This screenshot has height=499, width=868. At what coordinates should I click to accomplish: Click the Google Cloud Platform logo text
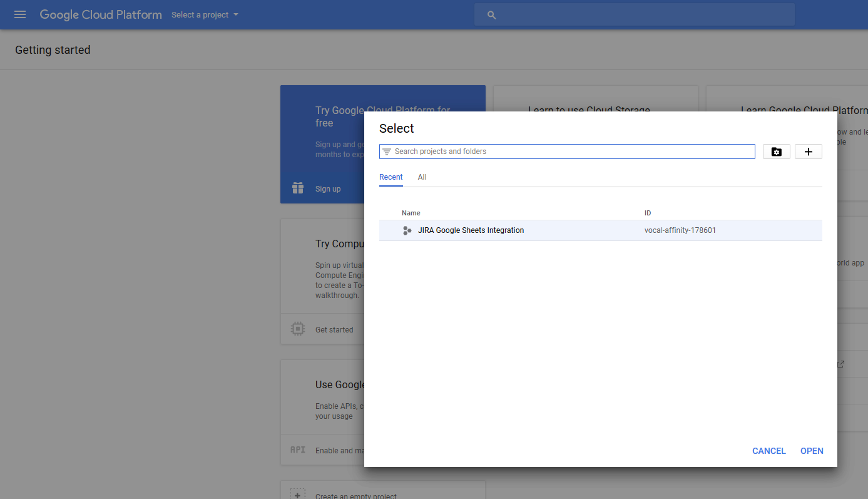point(101,15)
